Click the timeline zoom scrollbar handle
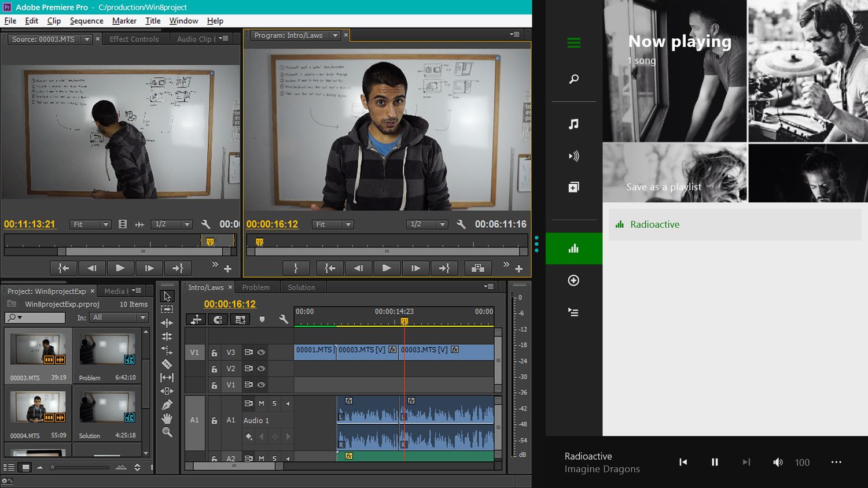Viewport: 868px width, 488px height. [x=234, y=465]
